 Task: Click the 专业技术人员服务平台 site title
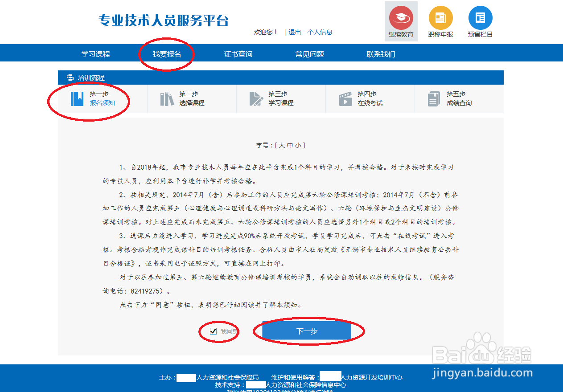click(x=163, y=20)
